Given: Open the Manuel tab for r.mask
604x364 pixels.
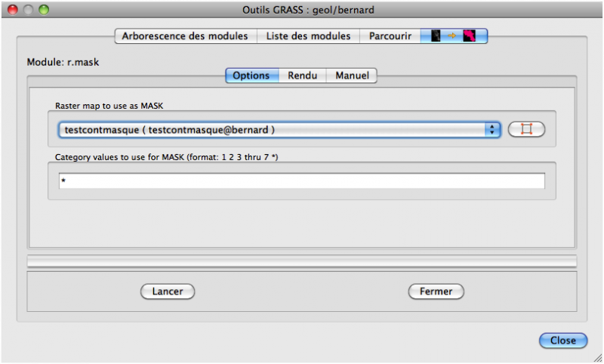Looking at the screenshot, I should point(352,76).
